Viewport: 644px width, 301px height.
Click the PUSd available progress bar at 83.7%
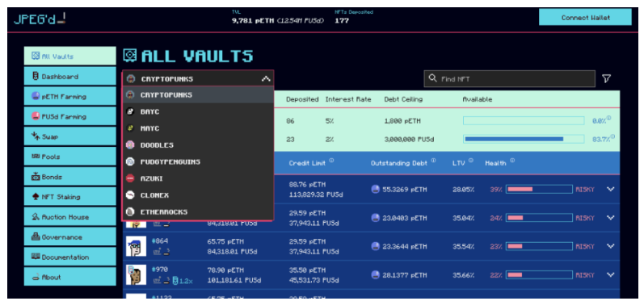[x=524, y=139]
